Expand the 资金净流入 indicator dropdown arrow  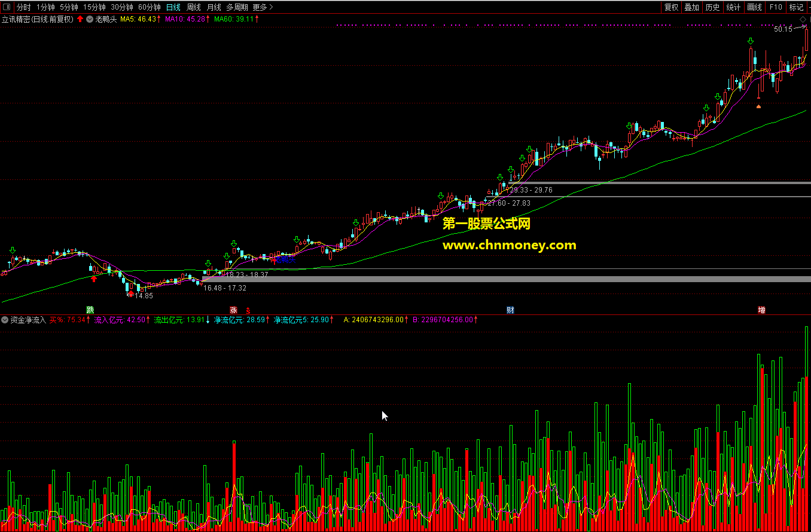pos(5,320)
